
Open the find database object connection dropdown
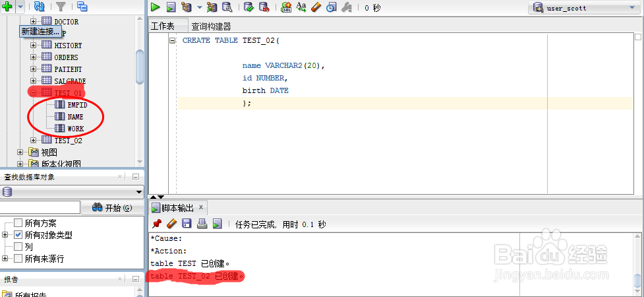(x=139, y=192)
